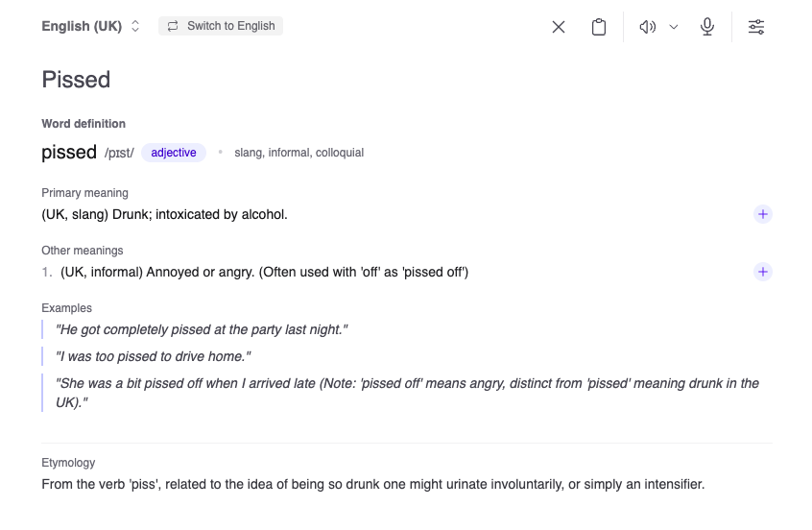Click the Etymology paragraph text
Screen dimensions: 812x530
click(372, 484)
